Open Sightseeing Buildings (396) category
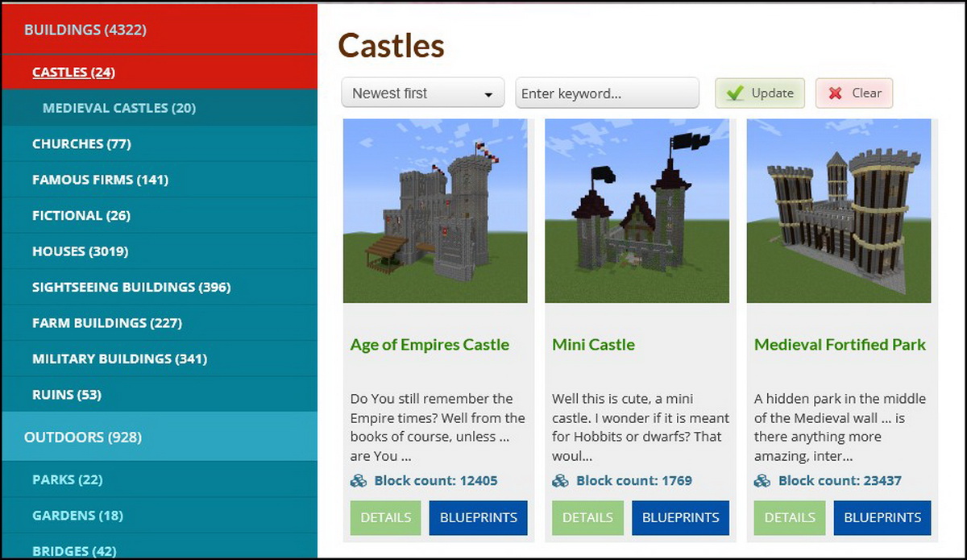 [160, 287]
